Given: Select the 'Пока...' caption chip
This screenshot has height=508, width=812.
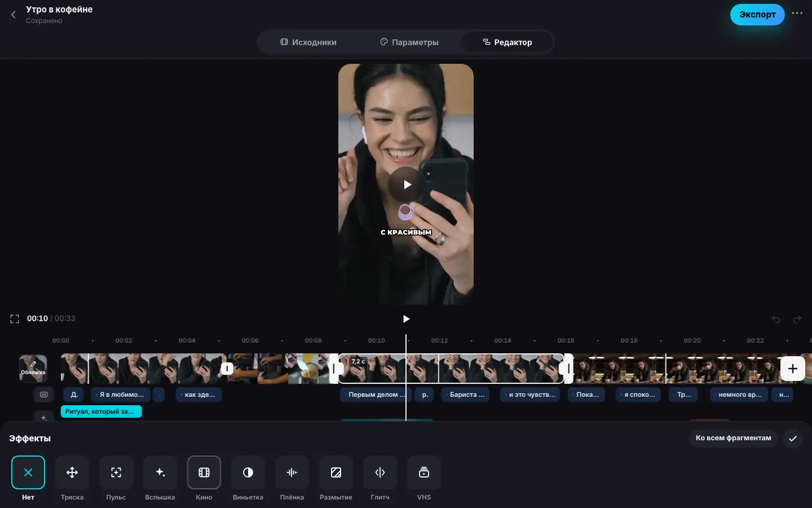Looking at the screenshot, I should tap(586, 395).
